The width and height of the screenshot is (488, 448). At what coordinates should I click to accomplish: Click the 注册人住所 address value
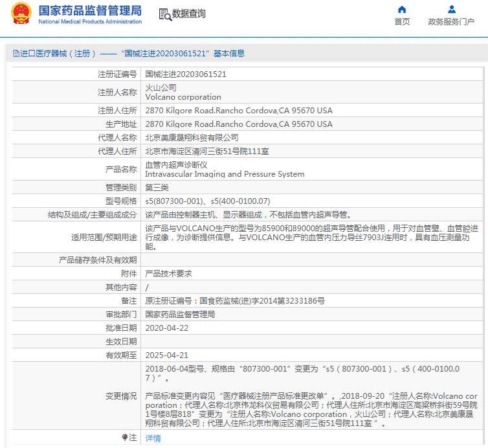click(239, 111)
